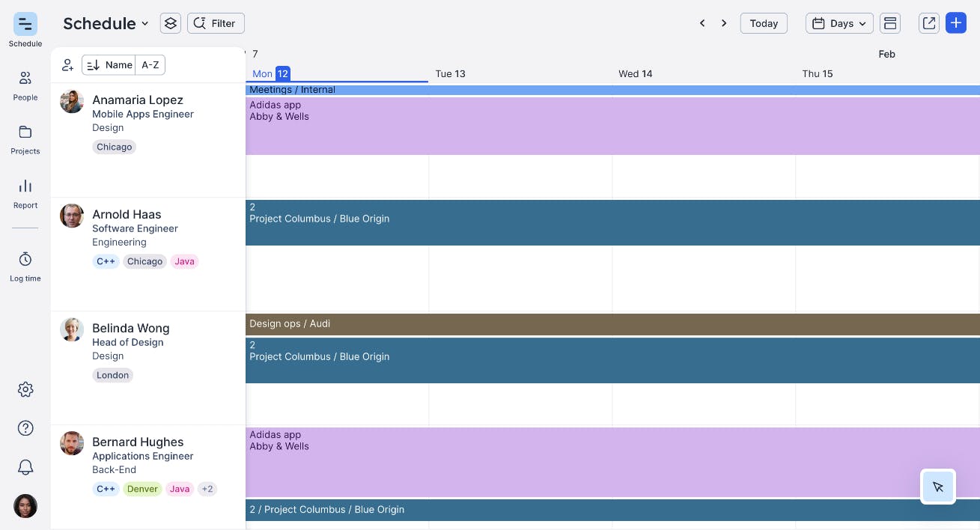Click the layers icon next to Schedule title

click(170, 23)
